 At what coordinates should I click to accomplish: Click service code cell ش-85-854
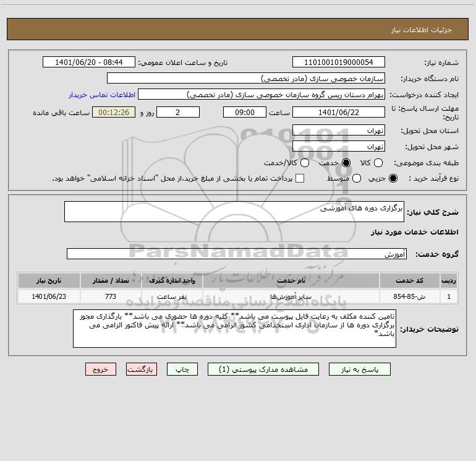pos(409,296)
